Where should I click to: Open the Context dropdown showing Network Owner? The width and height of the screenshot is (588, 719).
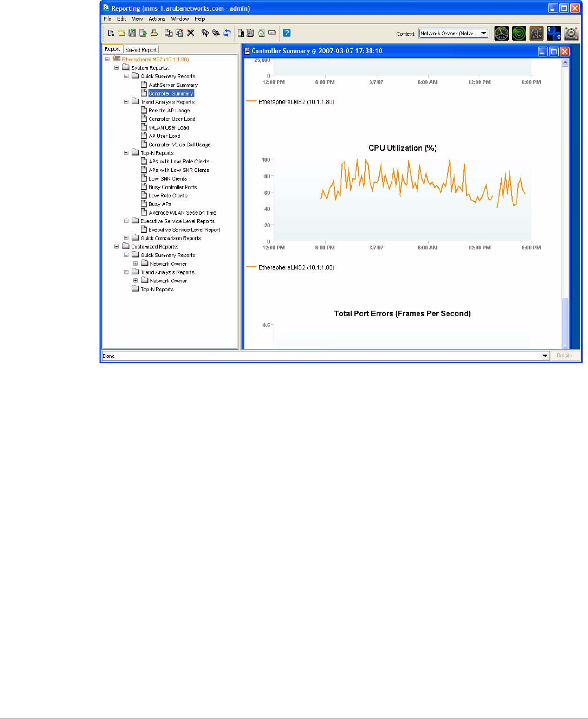(454, 34)
